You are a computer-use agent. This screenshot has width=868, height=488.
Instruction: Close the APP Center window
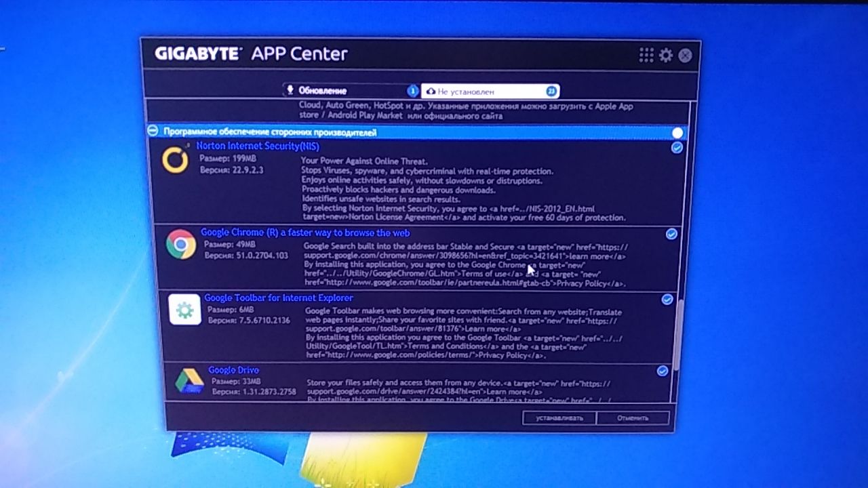[x=685, y=56]
